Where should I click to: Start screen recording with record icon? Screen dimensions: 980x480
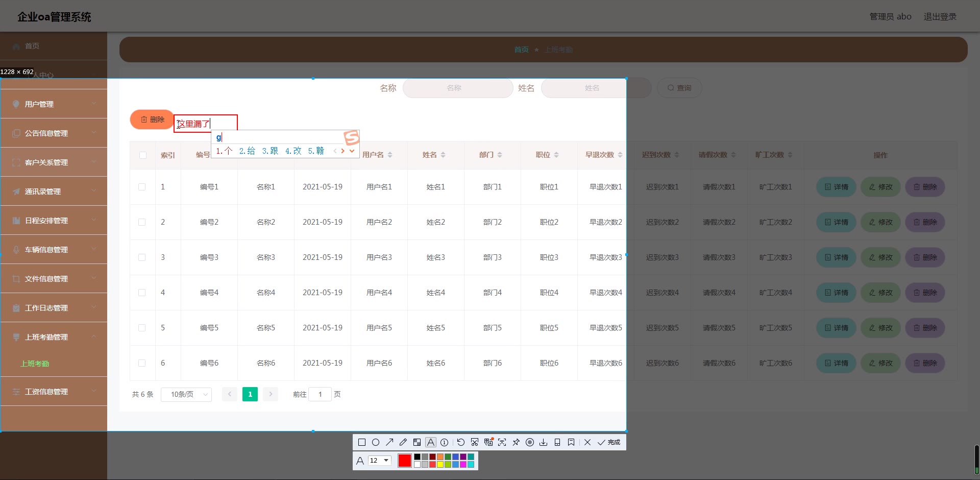[x=530, y=442]
